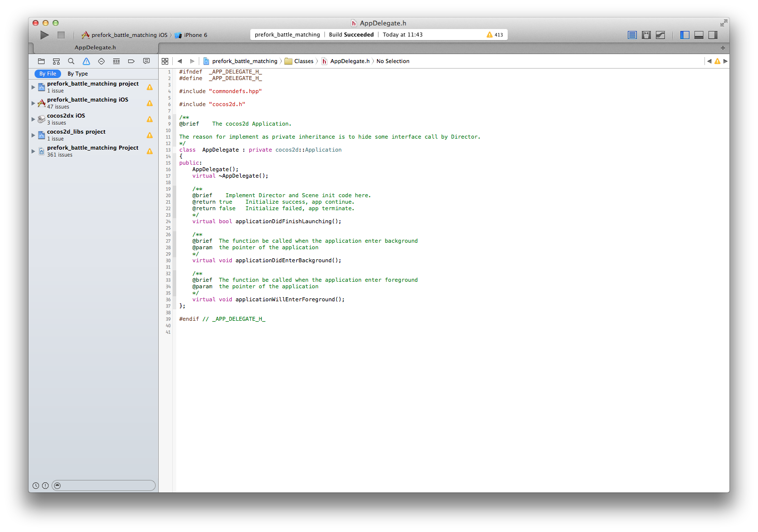Go back in the editor history
Screen dimensions: 758x532
(180, 61)
